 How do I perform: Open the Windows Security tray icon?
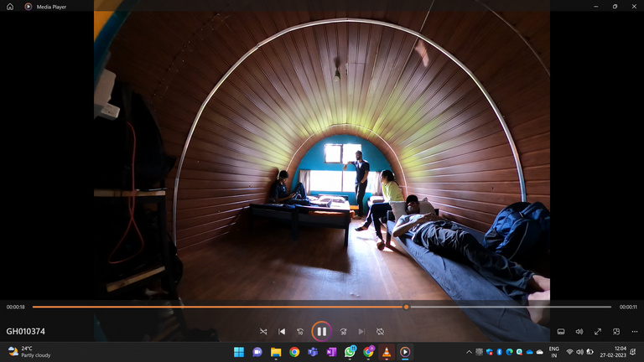pyautogui.click(x=489, y=352)
